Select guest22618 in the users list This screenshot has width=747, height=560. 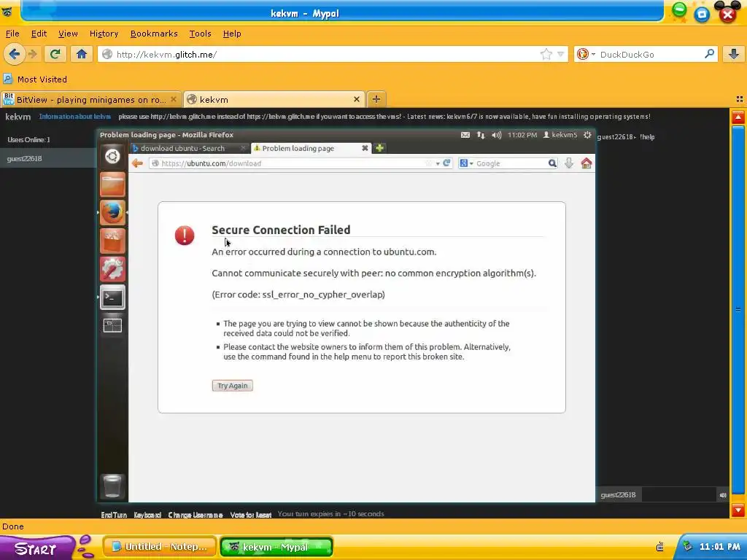click(47, 158)
